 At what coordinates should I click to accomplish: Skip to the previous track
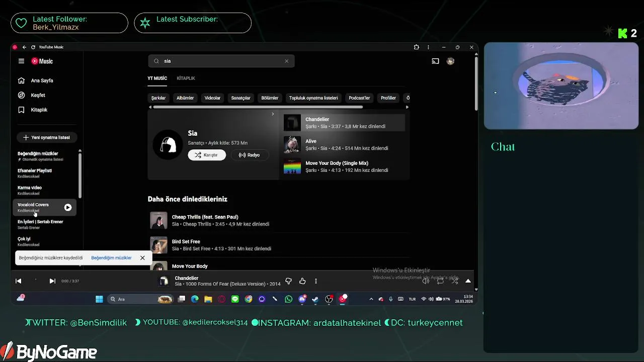pos(19,281)
